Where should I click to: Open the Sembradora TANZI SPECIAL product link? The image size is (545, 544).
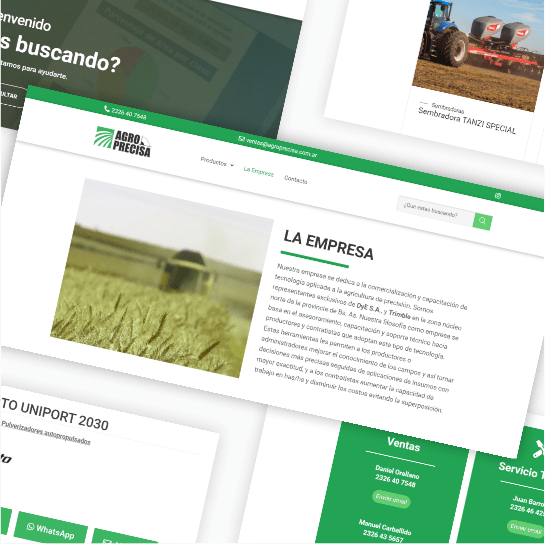[467, 120]
